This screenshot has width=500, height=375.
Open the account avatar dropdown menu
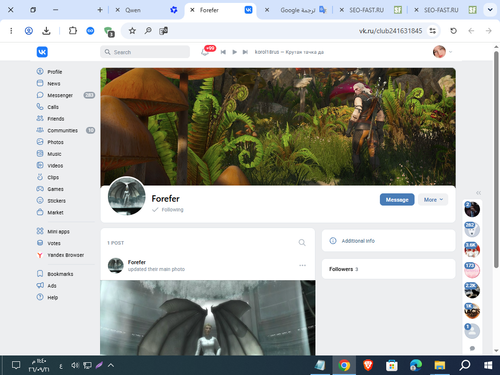(443, 52)
